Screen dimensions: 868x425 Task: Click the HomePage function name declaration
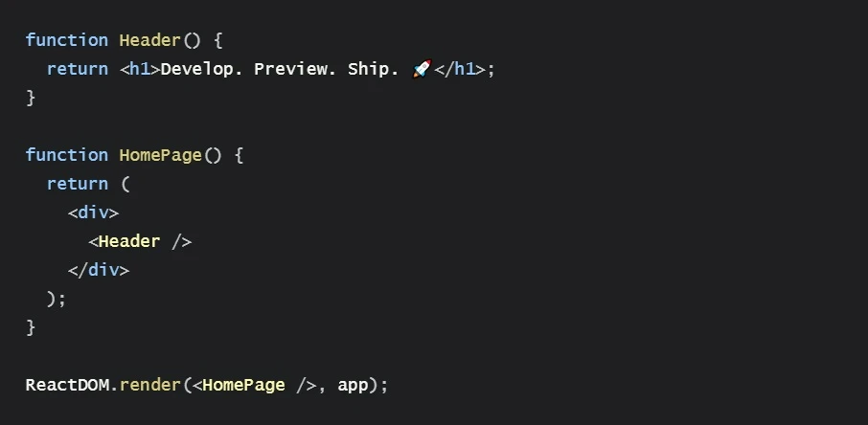pyautogui.click(x=161, y=155)
